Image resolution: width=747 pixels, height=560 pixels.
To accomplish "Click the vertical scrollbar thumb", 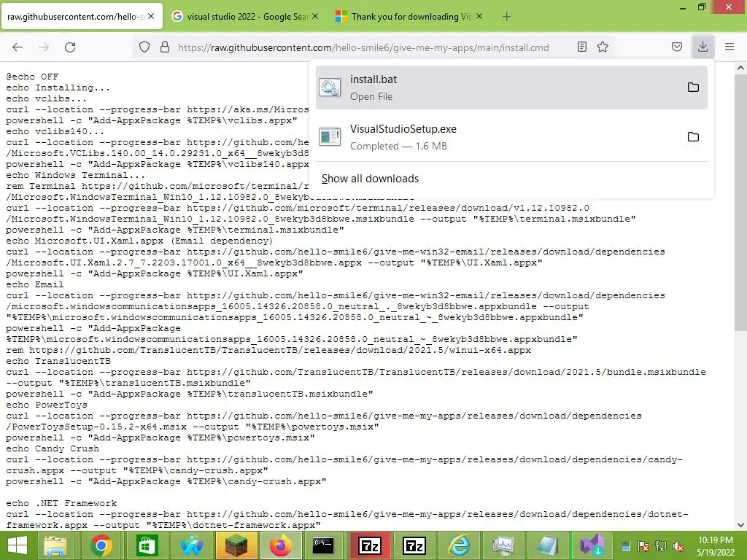I will point(740,203).
